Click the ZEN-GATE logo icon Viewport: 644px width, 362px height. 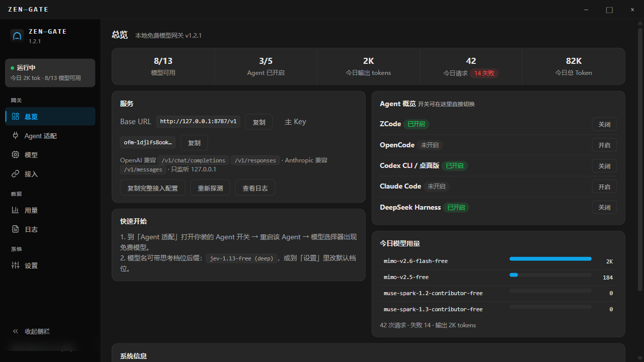click(17, 36)
